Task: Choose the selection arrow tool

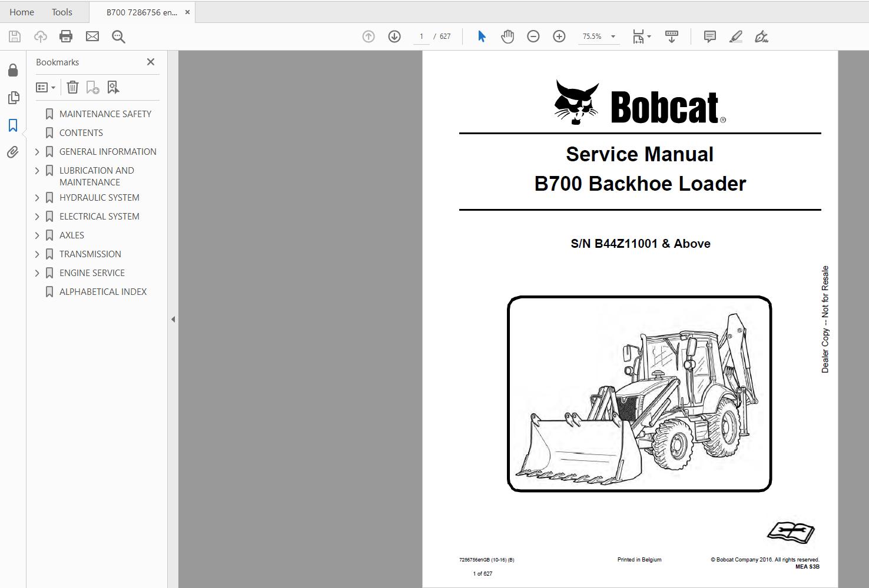Action: click(482, 36)
